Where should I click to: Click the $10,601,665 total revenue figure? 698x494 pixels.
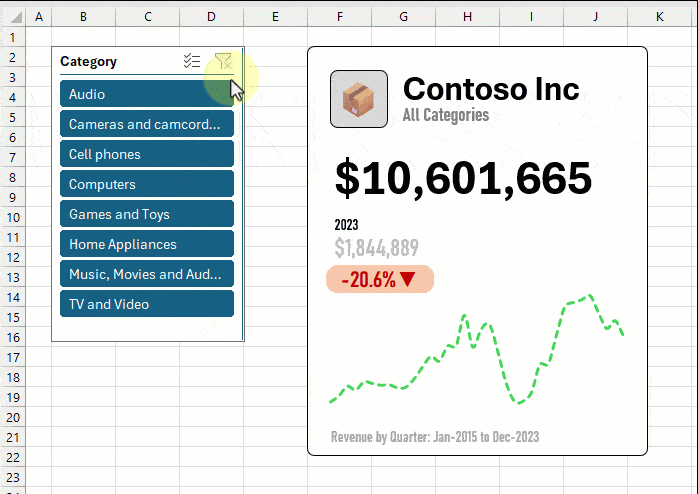coord(463,178)
